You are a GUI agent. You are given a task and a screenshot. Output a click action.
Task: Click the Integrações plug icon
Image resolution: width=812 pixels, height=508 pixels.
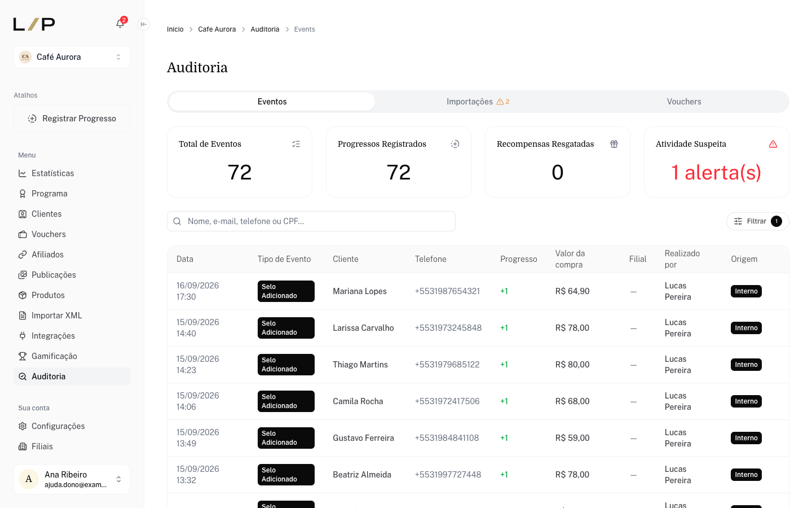[23, 336]
